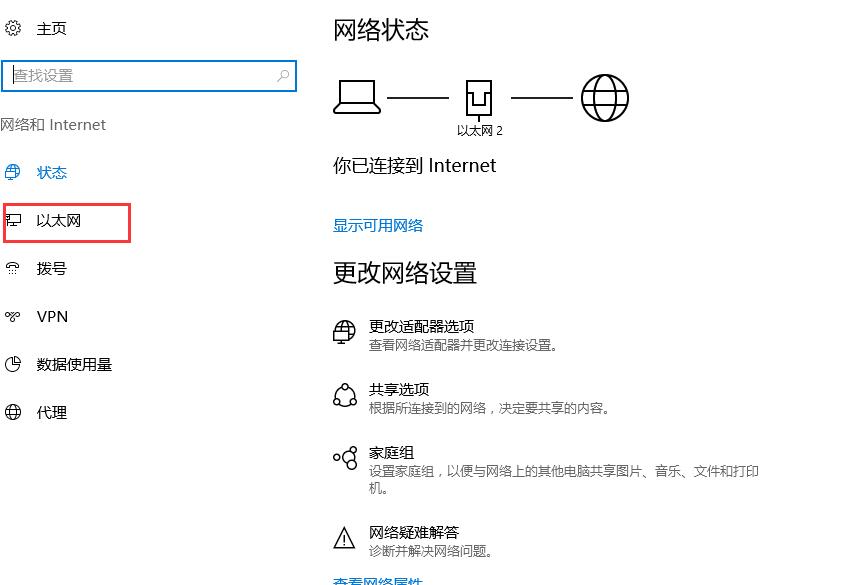The image size is (866, 585).
Task: Select the 状态 (Status) globe icon
Action: [x=13, y=172]
